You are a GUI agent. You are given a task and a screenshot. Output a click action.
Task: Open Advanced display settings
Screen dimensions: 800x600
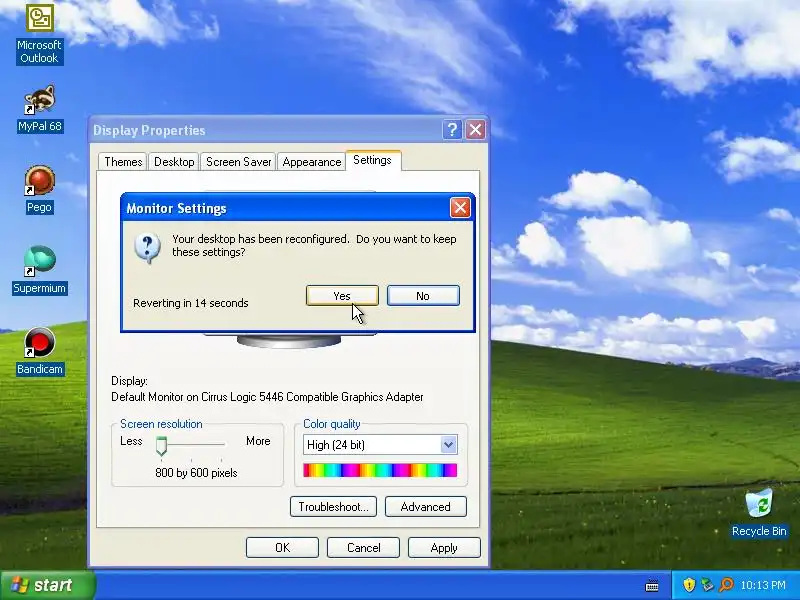tap(426, 507)
